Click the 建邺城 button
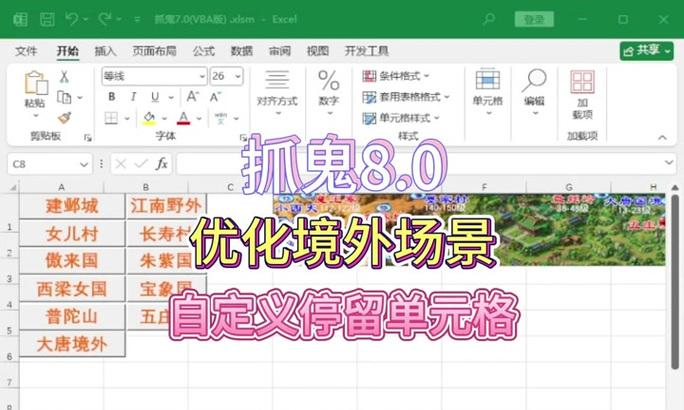The width and height of the screenshot is (684, 410). point(72,206)
